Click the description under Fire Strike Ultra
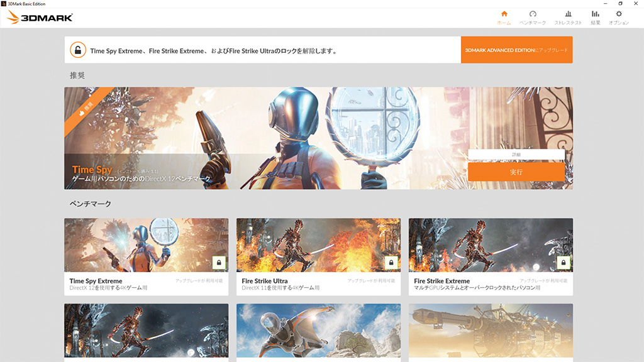The width and height of the screenshot is (644, 362). (x=280, y=288)
